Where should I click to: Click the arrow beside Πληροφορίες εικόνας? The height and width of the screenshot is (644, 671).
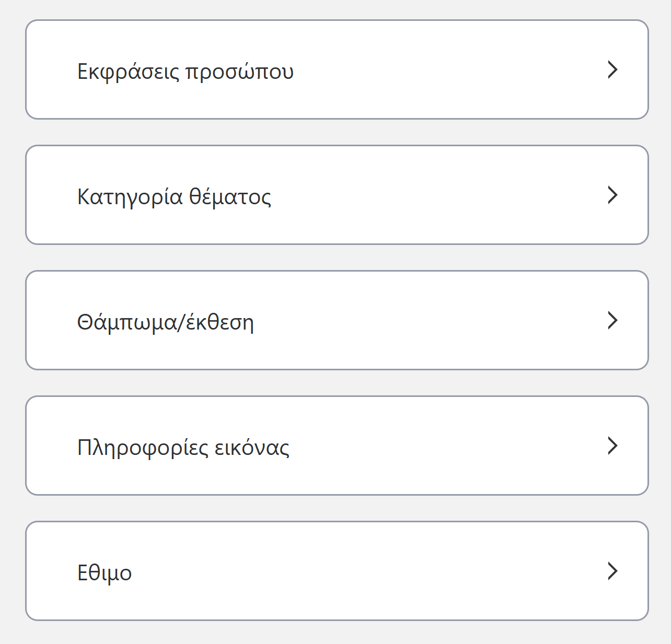click(x=613, y=446)
